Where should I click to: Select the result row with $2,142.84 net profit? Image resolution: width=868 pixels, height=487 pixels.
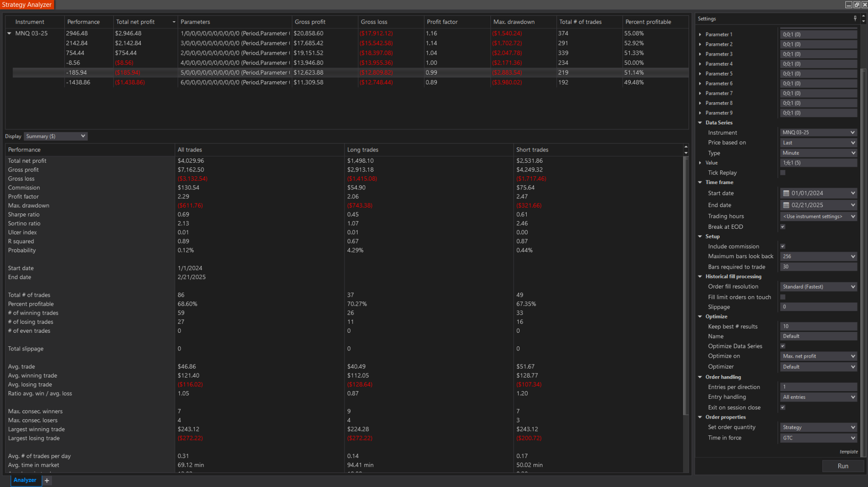[x=350, y=43]
